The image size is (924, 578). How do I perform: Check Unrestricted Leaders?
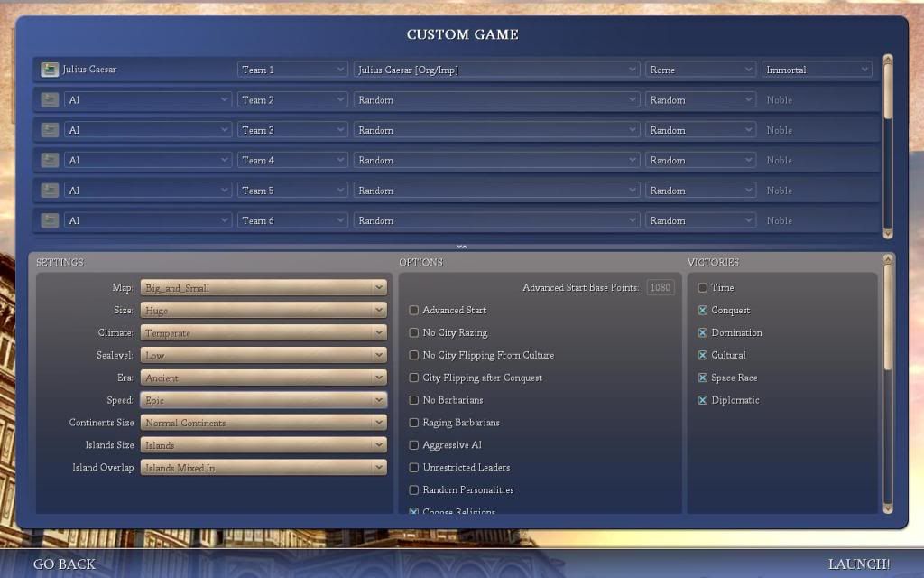(x=413, y=467)
